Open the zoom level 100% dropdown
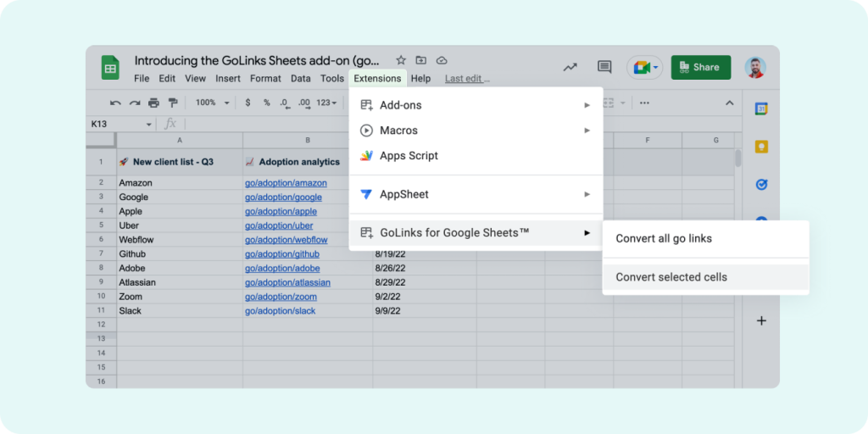The width and height of the screenshot is (868, 434). point(213,103)
